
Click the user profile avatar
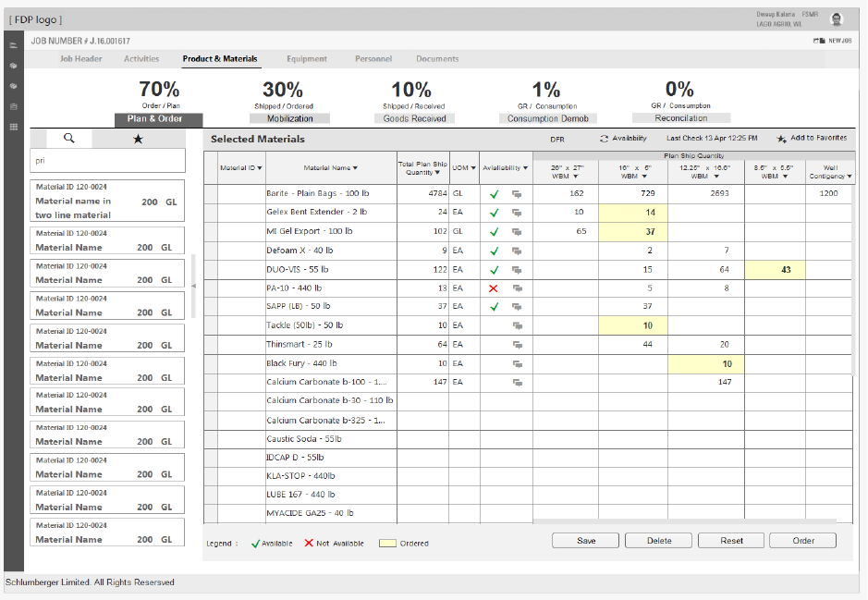[837, 19]
